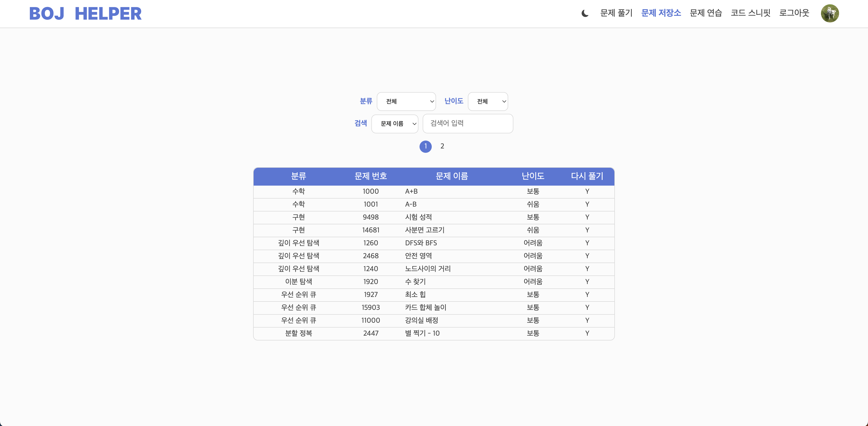The height and width of the screenshot is (426, 868).
Task: Click the 문제 번호 column header
Action: tap(370, 176)
